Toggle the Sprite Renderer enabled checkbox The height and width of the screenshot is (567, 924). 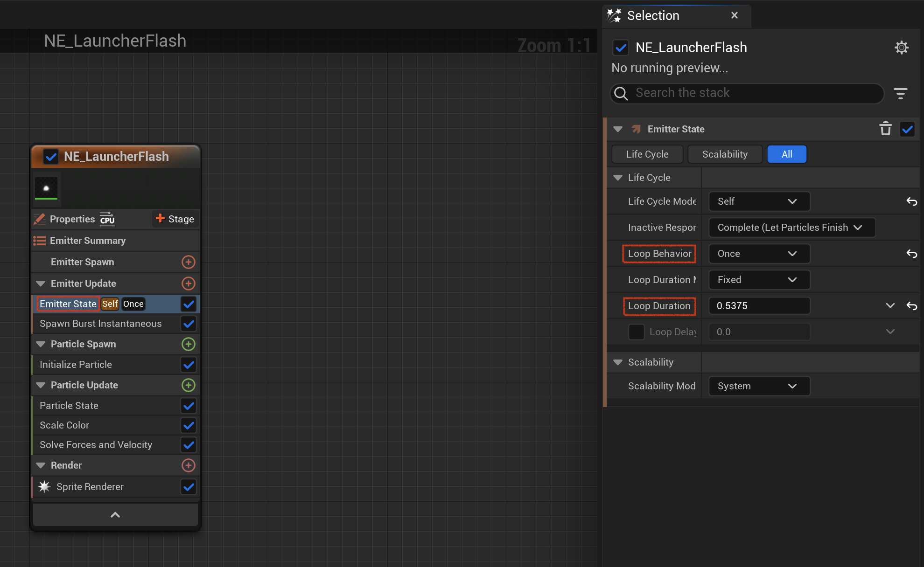(189, 487)
